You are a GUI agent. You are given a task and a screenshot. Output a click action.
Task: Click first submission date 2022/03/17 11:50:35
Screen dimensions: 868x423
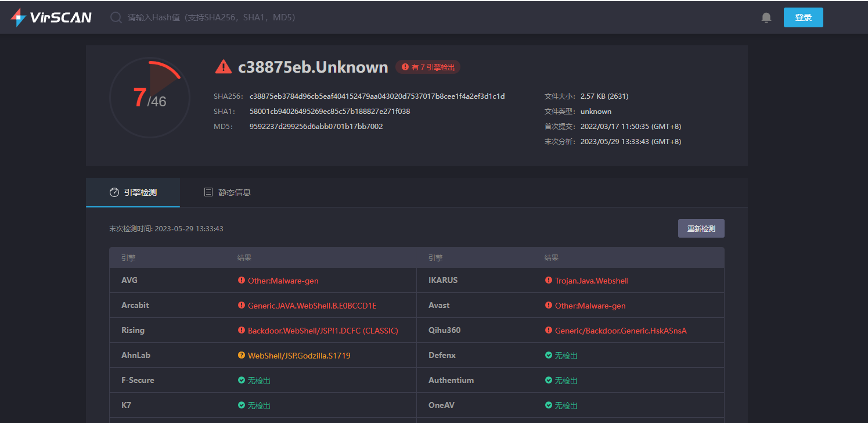coord(631,126)
